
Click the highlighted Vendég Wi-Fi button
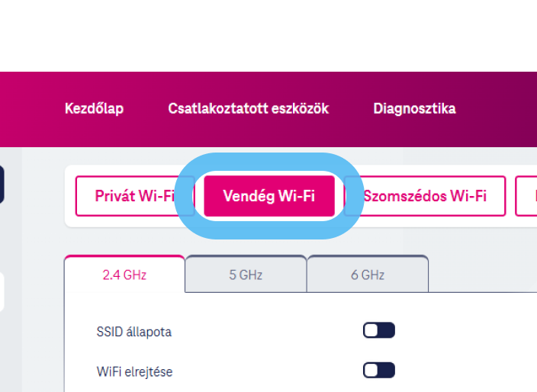[x=268, y=196]
